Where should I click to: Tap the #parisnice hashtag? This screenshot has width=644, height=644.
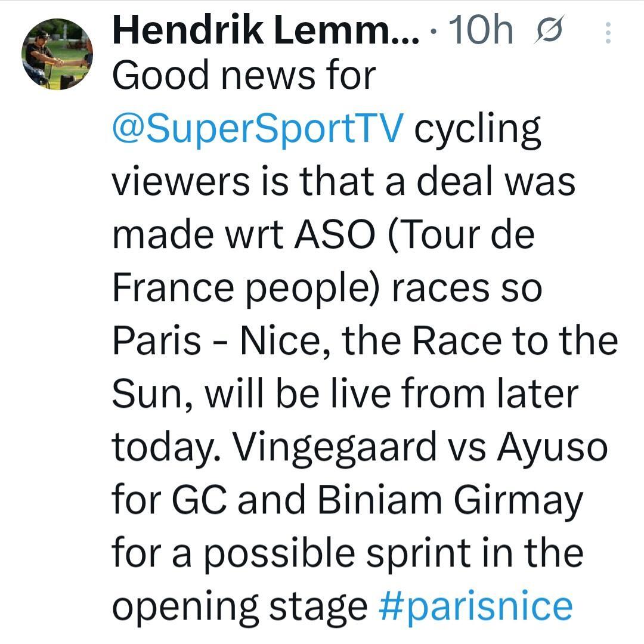tap(475, 606)
